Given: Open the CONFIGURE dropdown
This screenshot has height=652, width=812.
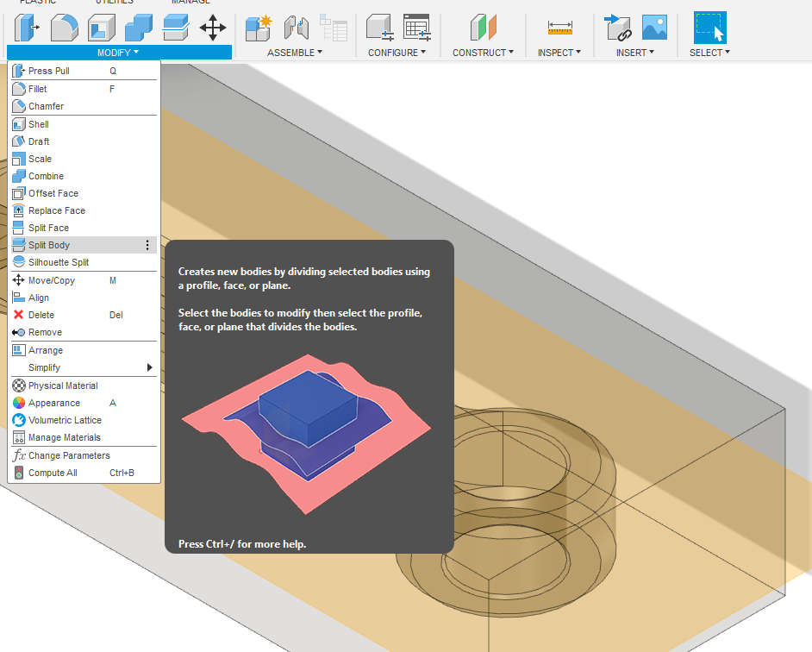Looking at the screenshot, I should point(397,53).
